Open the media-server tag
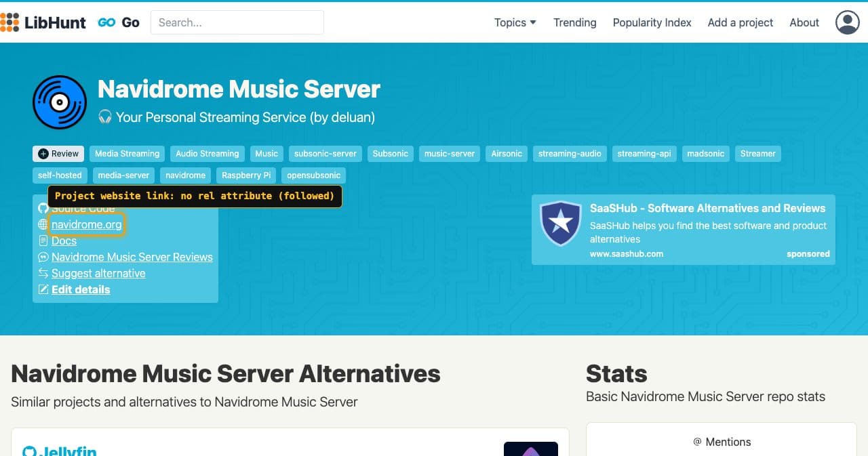Viewport: 868px width, 456px height. point(123,175)
